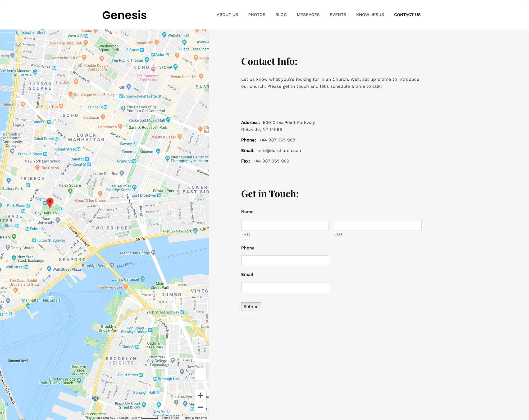Open the Know Jesus menu item
The width and height of the screenshot is (529, 420).
coord(370,15)
